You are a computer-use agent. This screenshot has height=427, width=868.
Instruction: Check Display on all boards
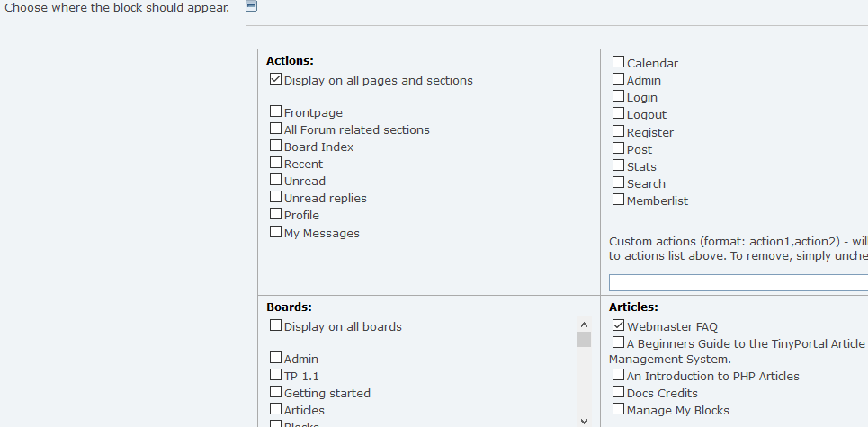click(x=276, y=325)
